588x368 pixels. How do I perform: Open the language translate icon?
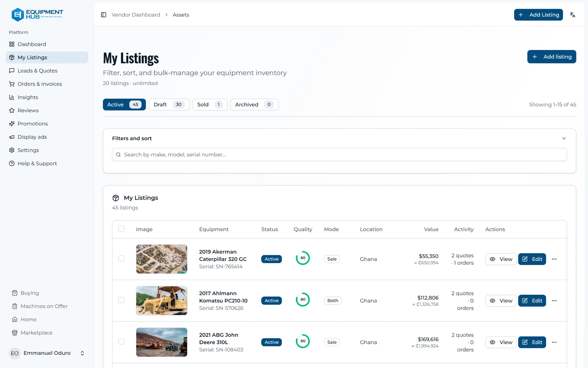[x=572, y=15]
